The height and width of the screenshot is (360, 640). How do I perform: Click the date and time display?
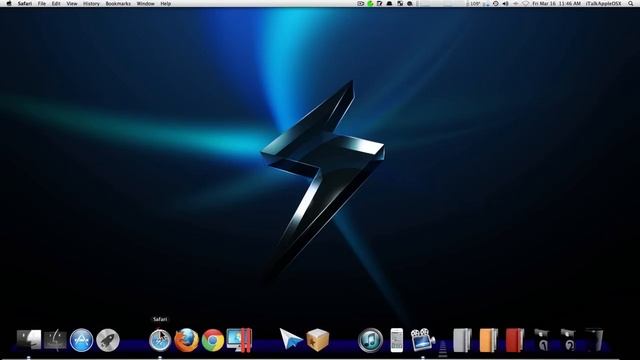coord(556,4)
